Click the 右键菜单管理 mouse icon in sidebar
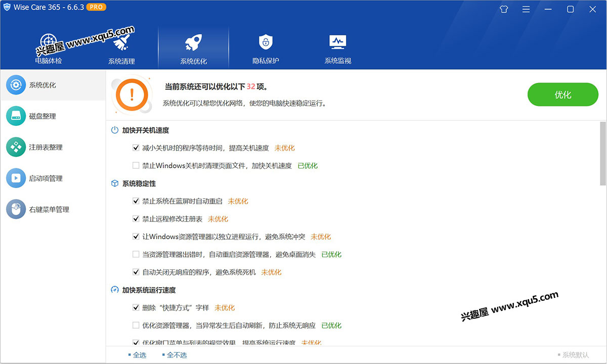The height and width of the screenshot is (364, 607). 16,209
